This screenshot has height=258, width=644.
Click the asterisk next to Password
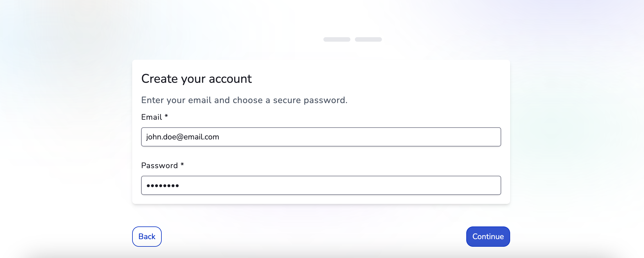(182, 165)
